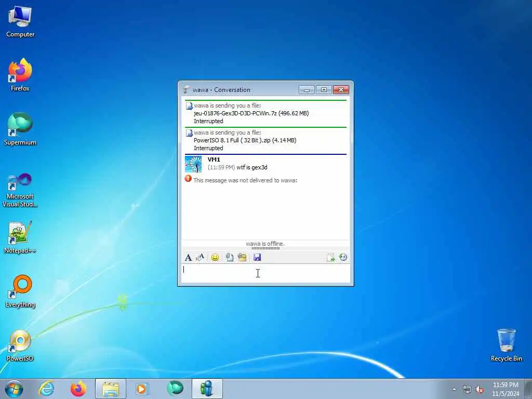Open the message history clock icon
The width and height of the screenshot is (532, 399).
[x=343, y=258]
